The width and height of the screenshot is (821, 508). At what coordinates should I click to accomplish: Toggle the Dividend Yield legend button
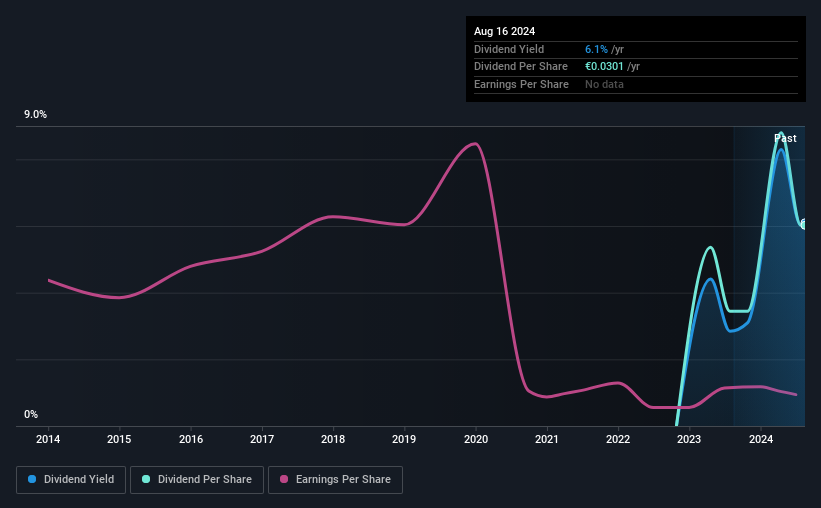pos(71,480)
